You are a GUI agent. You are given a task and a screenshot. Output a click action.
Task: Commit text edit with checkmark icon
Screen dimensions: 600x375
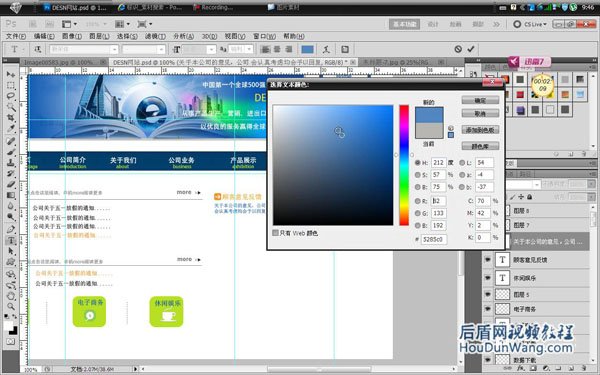point(471,49)
